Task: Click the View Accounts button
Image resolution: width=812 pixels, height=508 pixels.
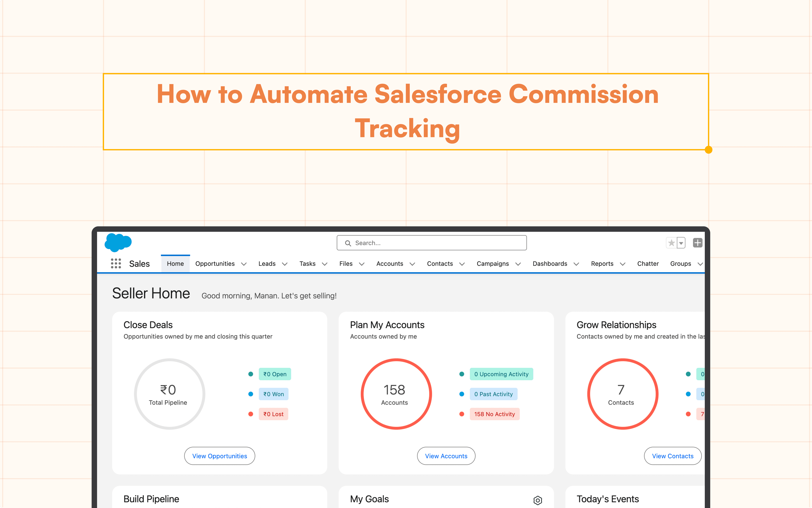Action: tap(446, 456)
